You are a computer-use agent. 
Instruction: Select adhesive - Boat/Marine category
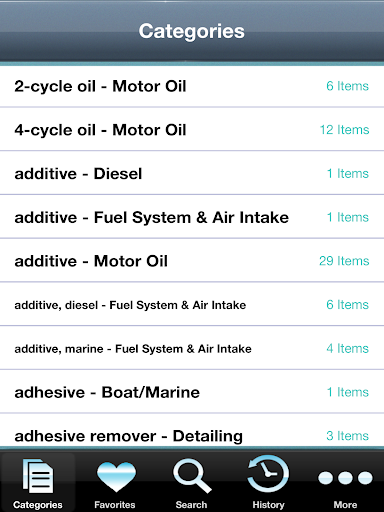[x=192, y=392]
